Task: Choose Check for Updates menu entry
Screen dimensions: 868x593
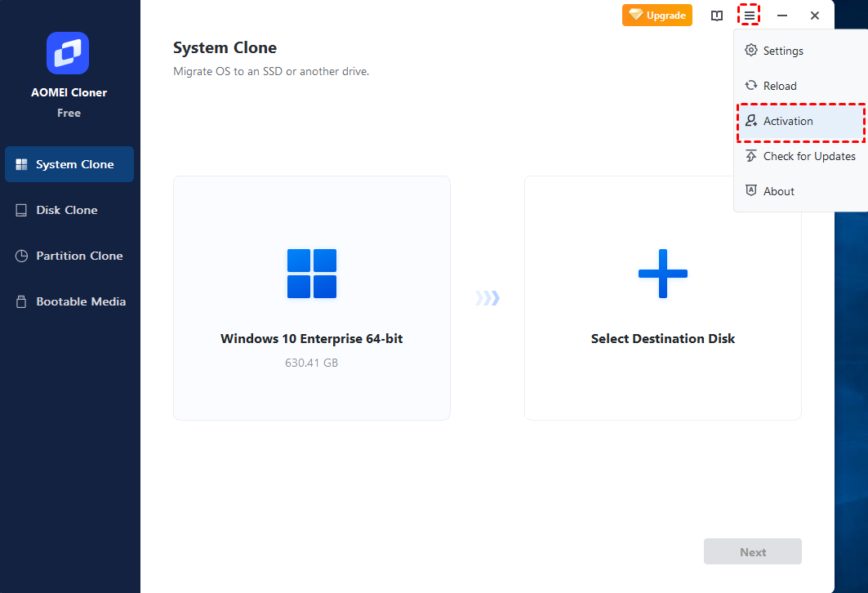Action: (800, 156)
